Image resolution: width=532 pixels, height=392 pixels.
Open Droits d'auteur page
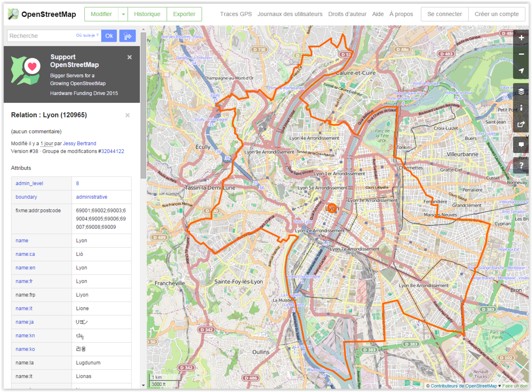pos(348,14)
